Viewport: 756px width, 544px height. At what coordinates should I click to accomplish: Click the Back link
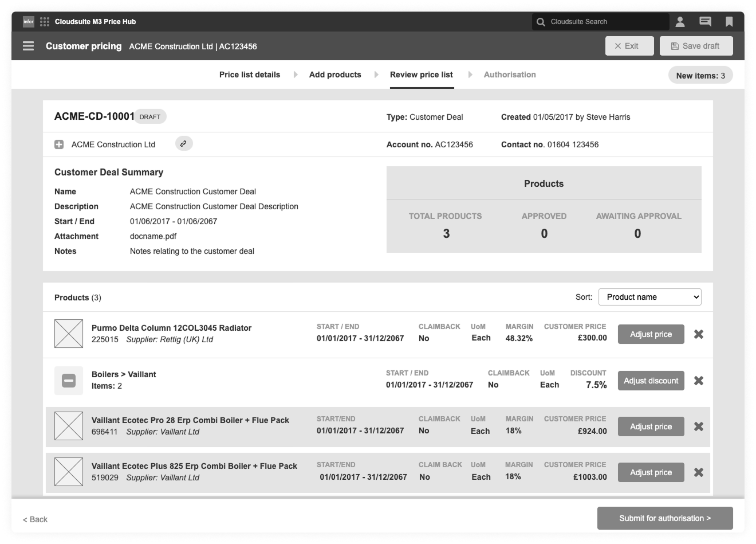point(35,519)
